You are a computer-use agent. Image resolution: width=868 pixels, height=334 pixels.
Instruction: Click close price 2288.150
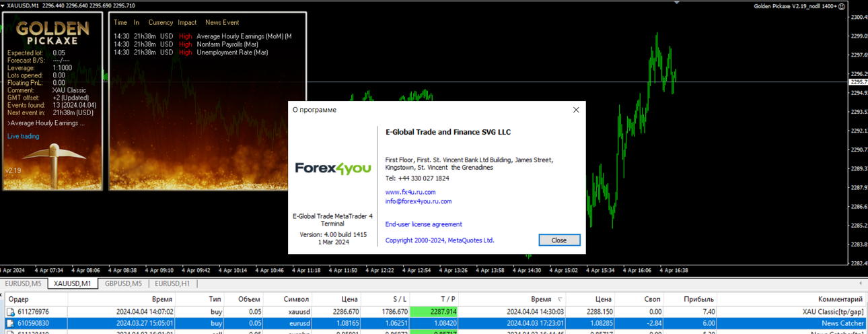pos(598,312)
